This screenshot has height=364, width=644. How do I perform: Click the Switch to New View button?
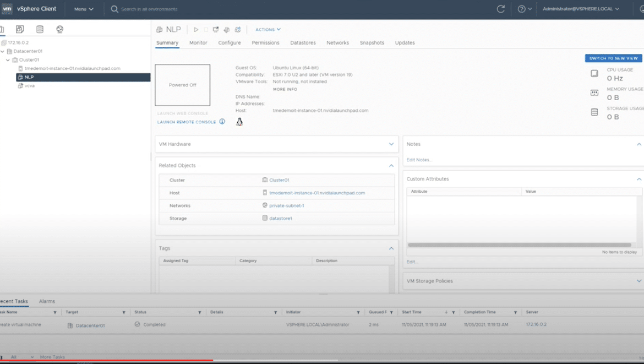(613, 58)
